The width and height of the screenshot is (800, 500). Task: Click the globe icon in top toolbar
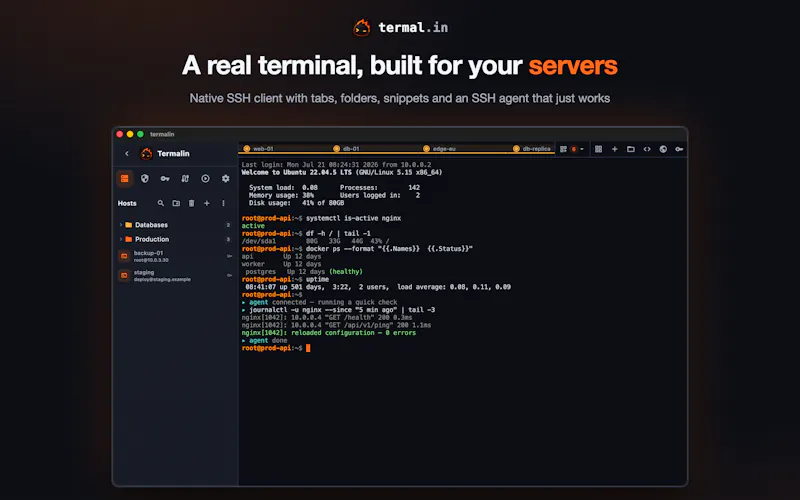click(663, 149)
